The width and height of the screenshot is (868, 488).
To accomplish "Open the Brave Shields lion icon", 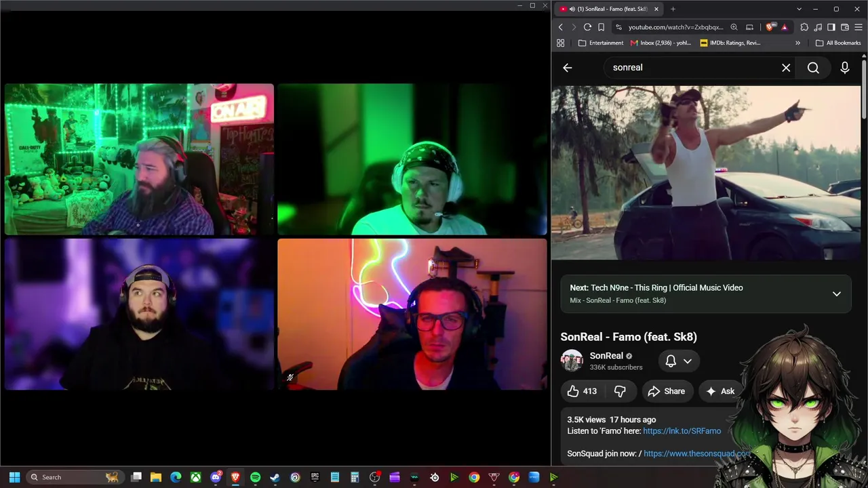I will click(x=770, y=27).
